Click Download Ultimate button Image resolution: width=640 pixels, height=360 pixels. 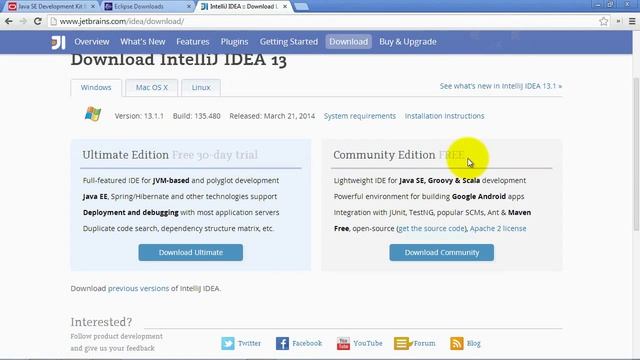coord(191,252)
